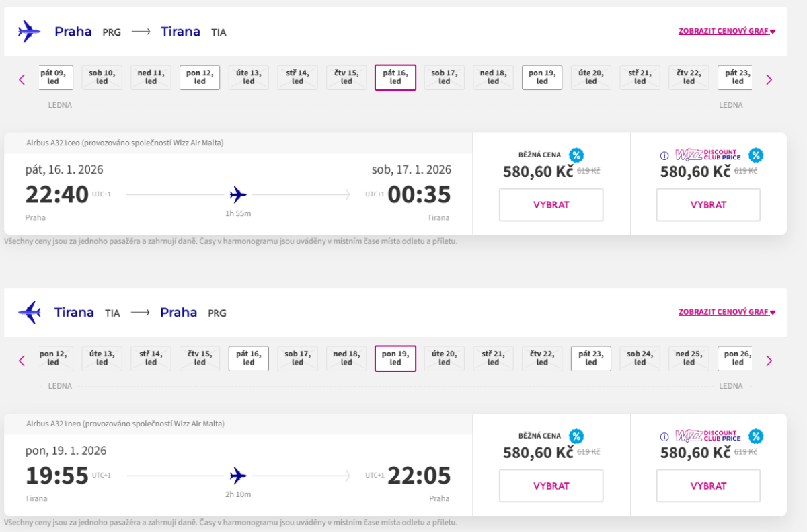Click the percent badge beside the outbound Běžná cena
This screenshot has height=532, width=807.
[576, 155]
